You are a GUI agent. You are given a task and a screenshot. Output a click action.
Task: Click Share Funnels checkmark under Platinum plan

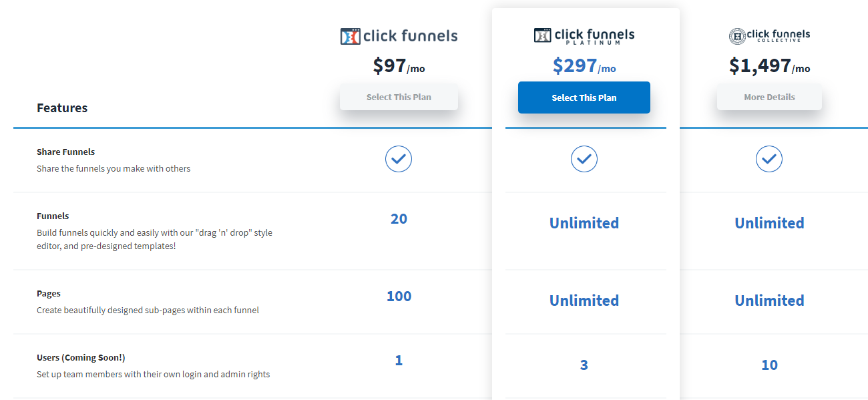[584, 159]
